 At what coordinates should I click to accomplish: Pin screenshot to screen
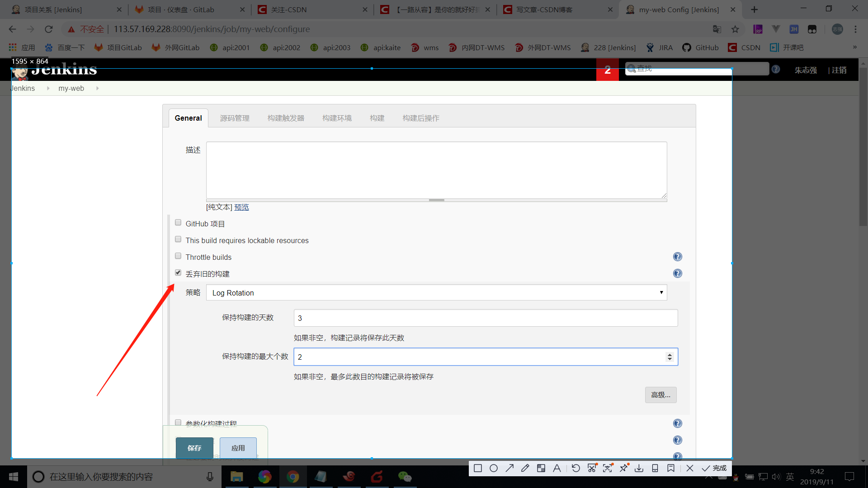click(624, 468)
